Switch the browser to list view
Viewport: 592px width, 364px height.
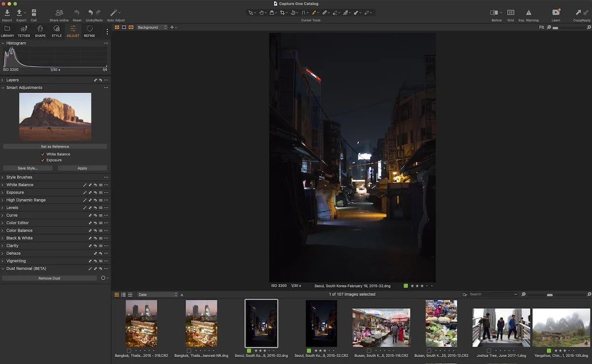point(123,294)
